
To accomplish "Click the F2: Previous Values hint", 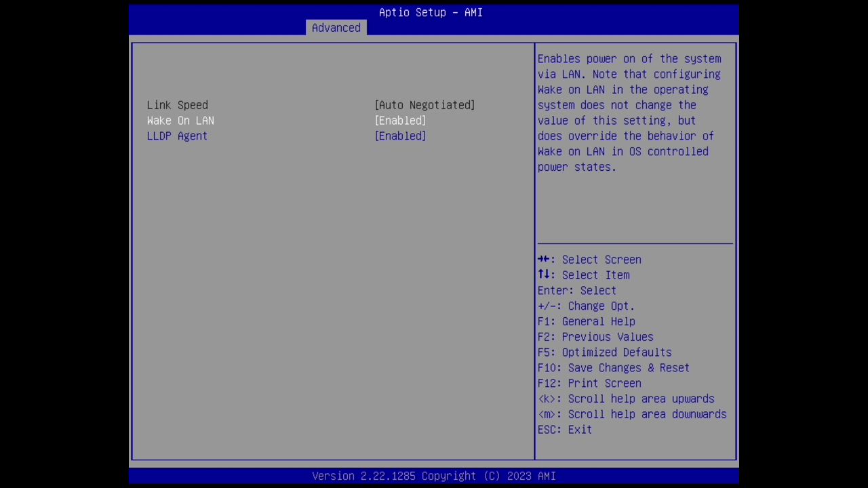I will coord(595,337).
